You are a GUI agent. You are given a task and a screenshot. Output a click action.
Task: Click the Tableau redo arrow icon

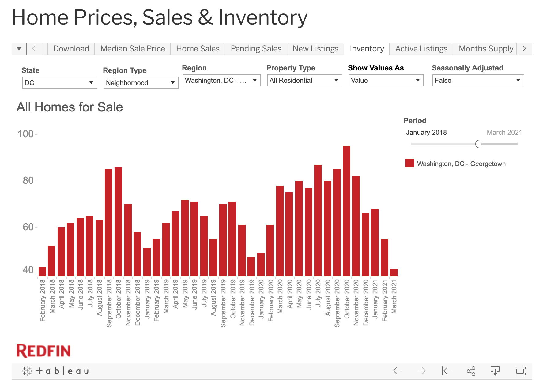pyautogui.click(x=422, y=371)
